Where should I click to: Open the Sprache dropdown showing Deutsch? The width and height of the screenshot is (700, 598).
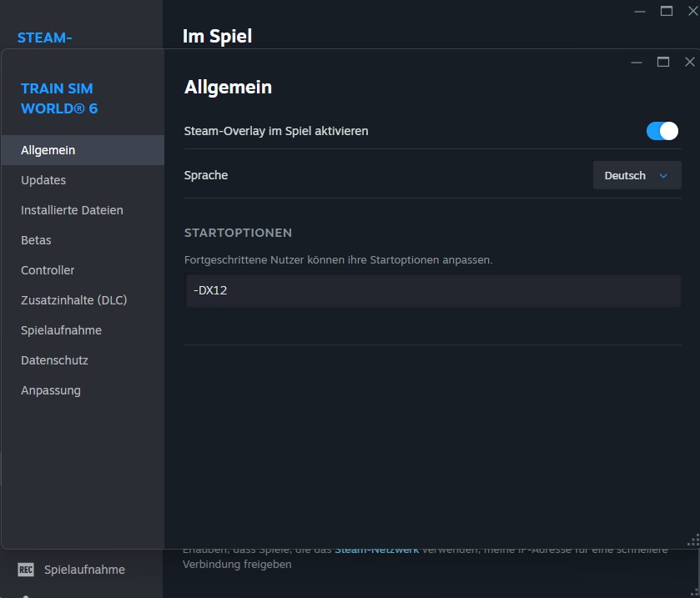[x=637, y=176]
